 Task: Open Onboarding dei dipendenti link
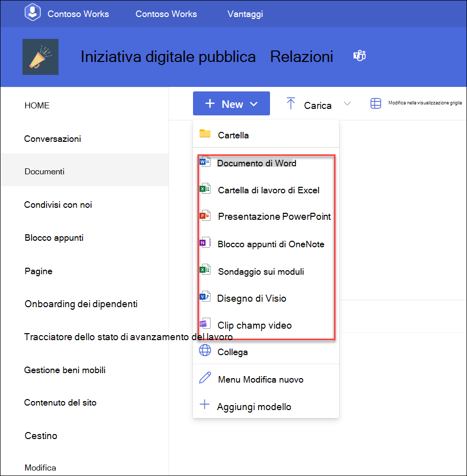tap(81, 304)
